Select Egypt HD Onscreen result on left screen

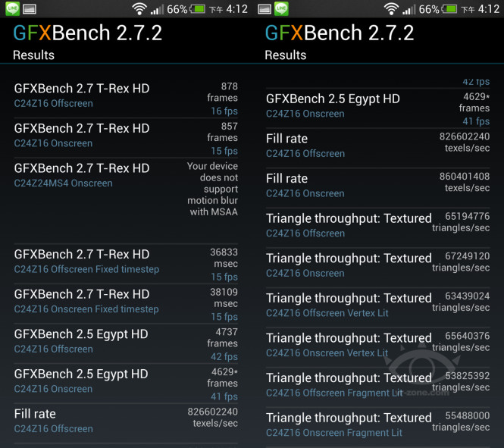coord(126,384)
